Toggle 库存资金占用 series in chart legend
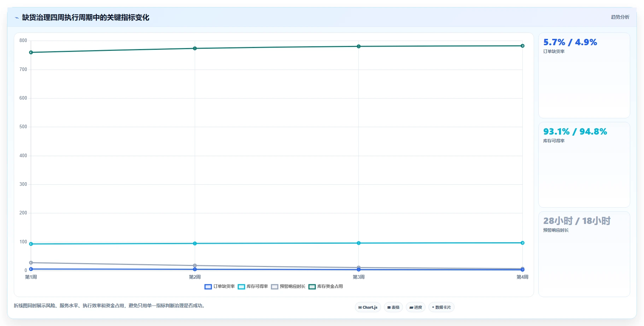 click(x=326, y=286)
